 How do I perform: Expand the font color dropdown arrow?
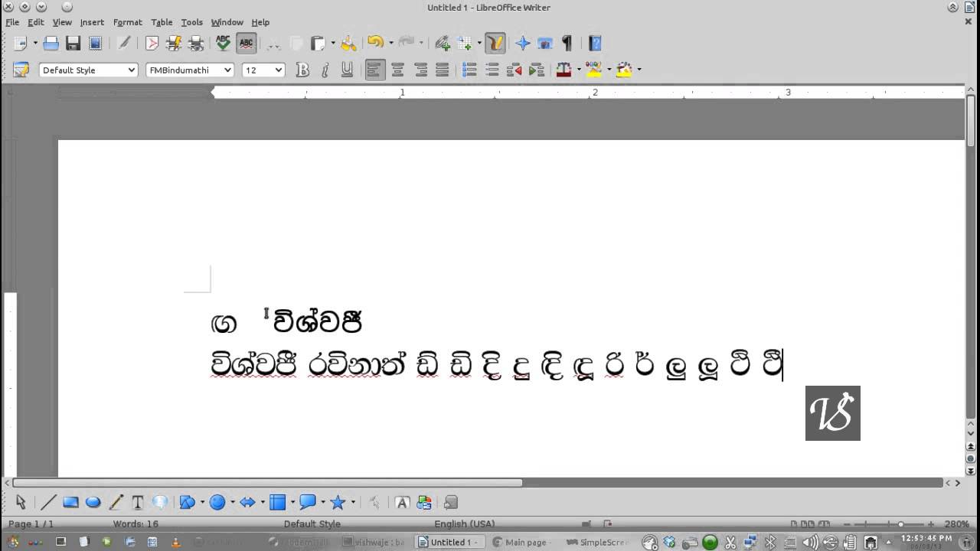[x=579, y=70]
